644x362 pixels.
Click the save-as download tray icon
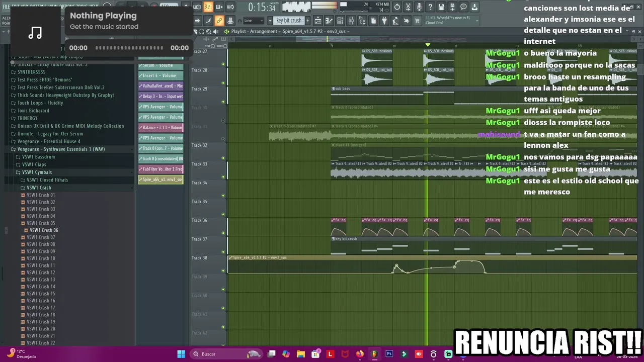[474, 7]
